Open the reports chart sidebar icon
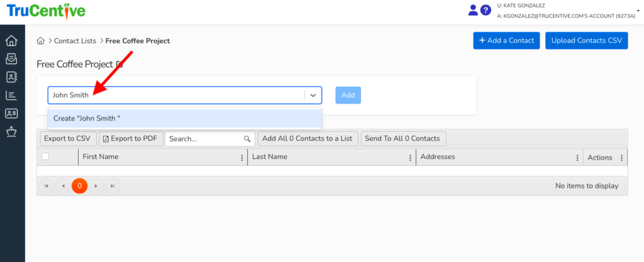The width and height of the screenshot is (644, 262). [11, 96]
